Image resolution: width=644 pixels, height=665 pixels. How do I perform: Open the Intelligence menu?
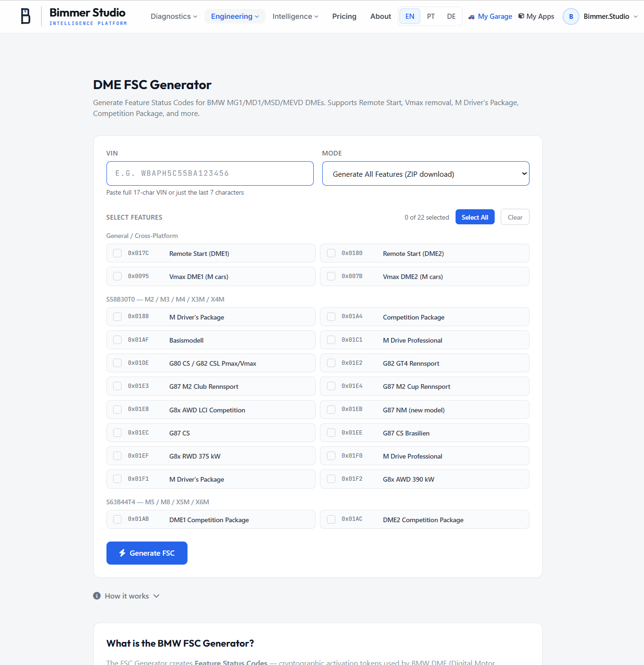pyautogui.click(x=295, y=16)
